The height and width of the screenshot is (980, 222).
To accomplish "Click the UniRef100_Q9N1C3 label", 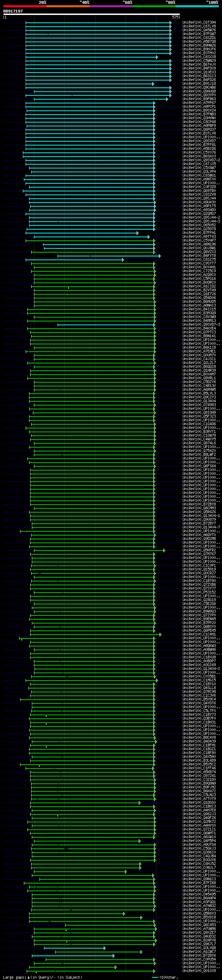I will pos(199,878).
